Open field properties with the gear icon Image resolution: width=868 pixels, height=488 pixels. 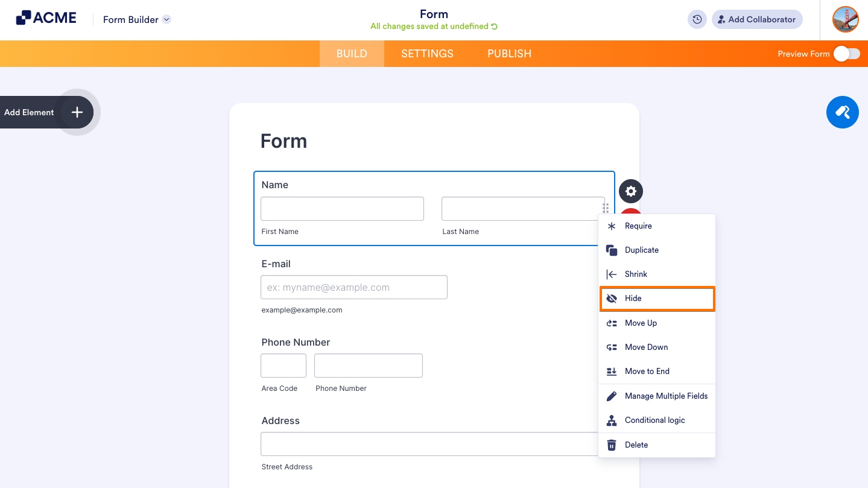(x=630, y=191)
